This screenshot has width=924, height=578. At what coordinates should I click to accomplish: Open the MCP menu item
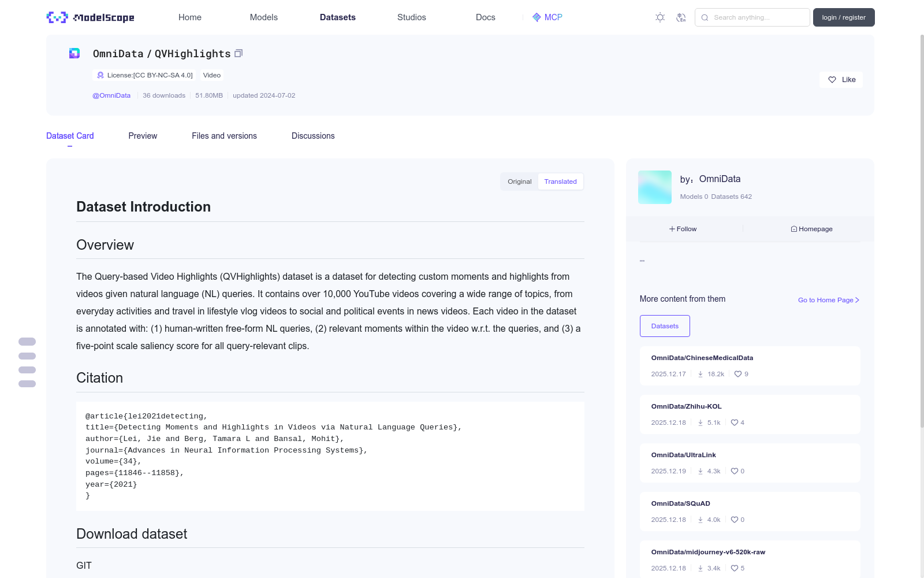click(x=547, y=17)
